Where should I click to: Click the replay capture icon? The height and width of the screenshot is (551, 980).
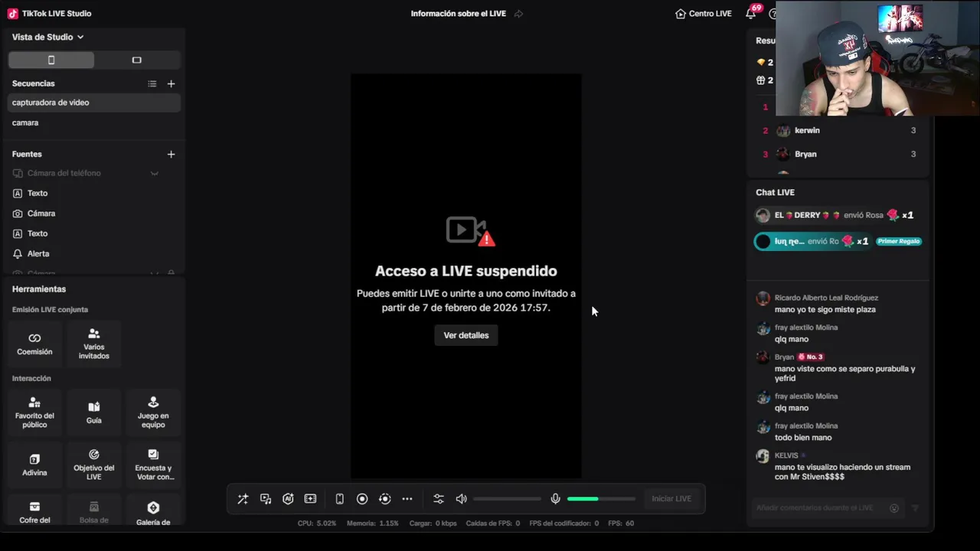click(385, 499)
